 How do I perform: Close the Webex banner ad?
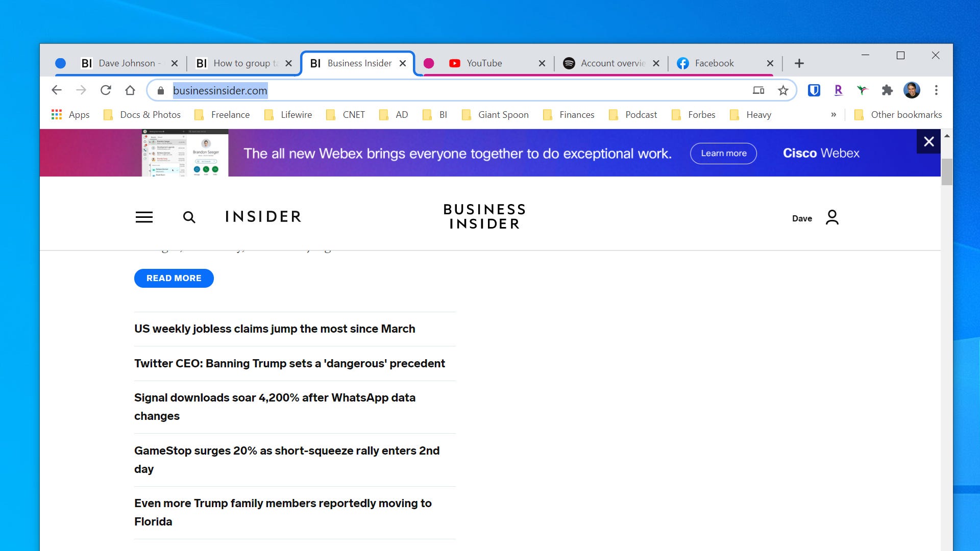point(928,141)
